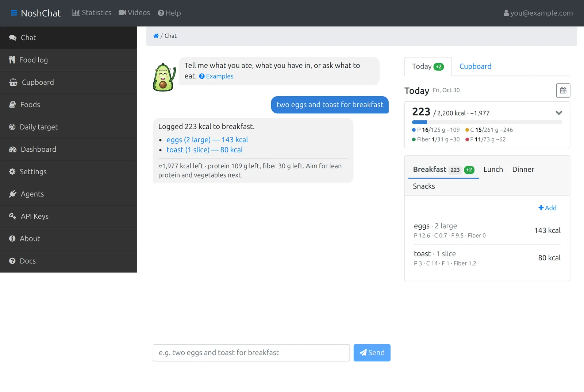Click the calorie progress bar
The height and width of the screenshot is (392, 584).
click(487, 122)
